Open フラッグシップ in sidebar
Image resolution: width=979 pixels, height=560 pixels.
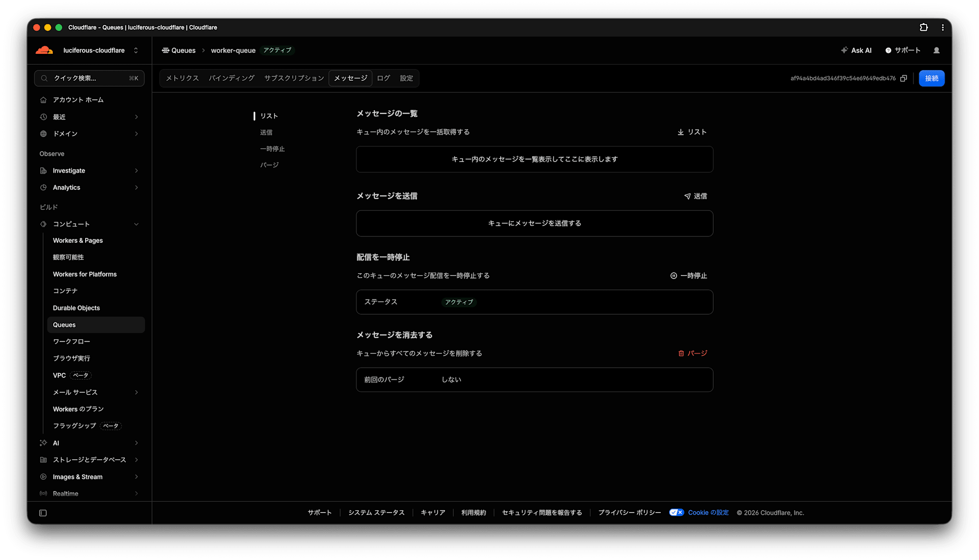(74, 426)
